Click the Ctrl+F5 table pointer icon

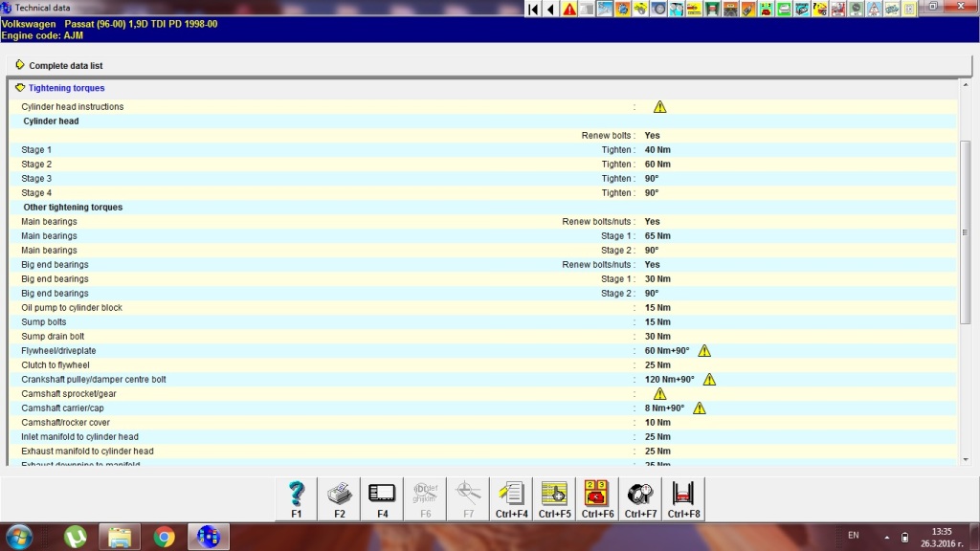tap(555, 498)
